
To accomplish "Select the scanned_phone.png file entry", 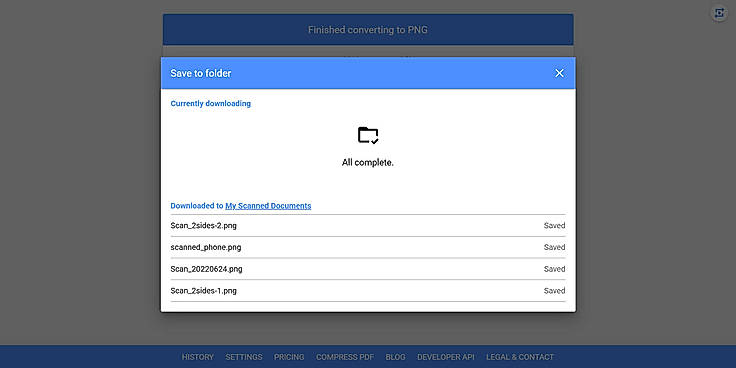I will [x=368, y=247].
